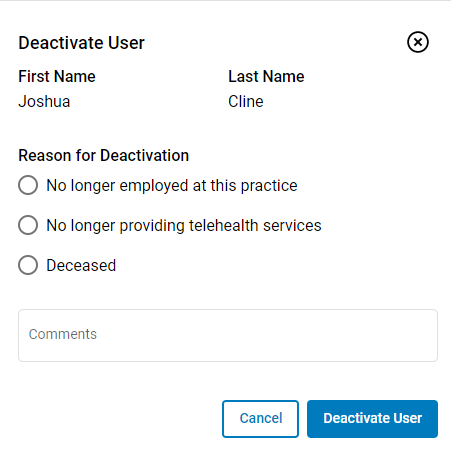Click the 'Reason for Deactivation' heading
Image resolution: width=451 pixels, height=476 pixels.
(104, 155)
